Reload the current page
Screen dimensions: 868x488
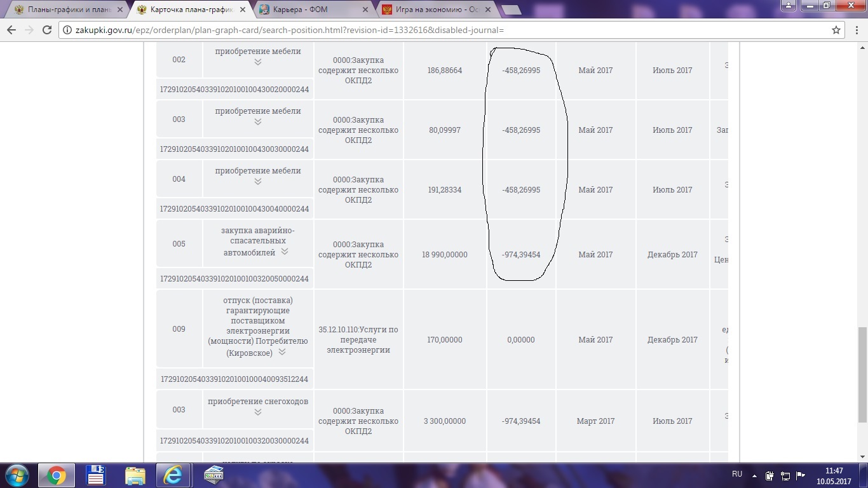pyautogui.click(x=46, y=30)
